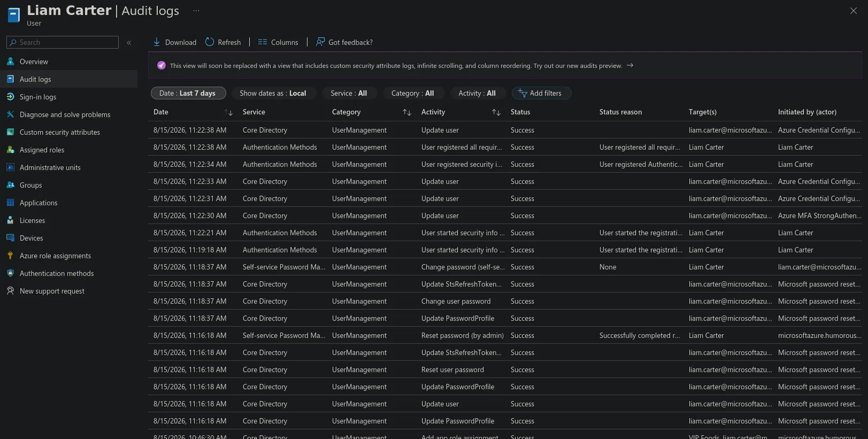The height and width of the screenshot is (439, 868).
Task: Open the Licenses sidebar entry
Action: click(x=68, y=220)
